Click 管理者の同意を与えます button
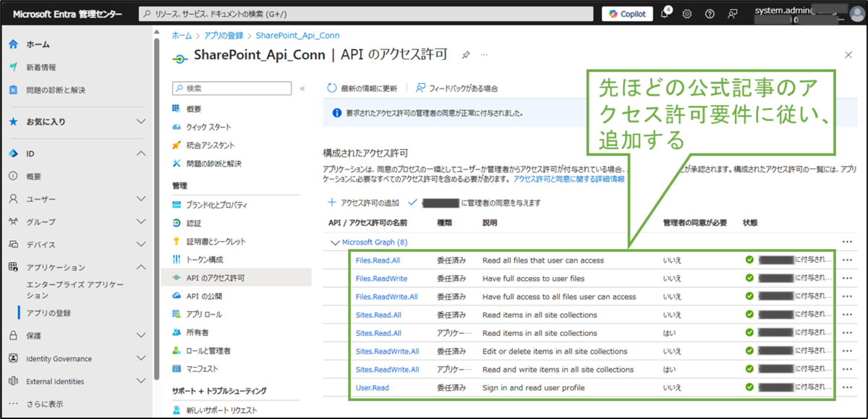Image resolution: width=868 pixels, height=419 pixels. pos(475,203)
